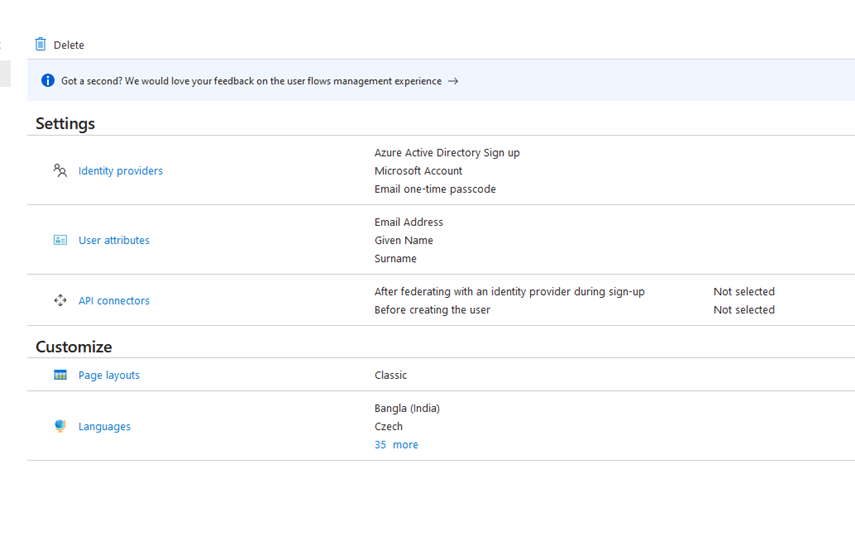The image size is (855, 560).
Task: Open User attributes settings
Action: pos(114,240)
